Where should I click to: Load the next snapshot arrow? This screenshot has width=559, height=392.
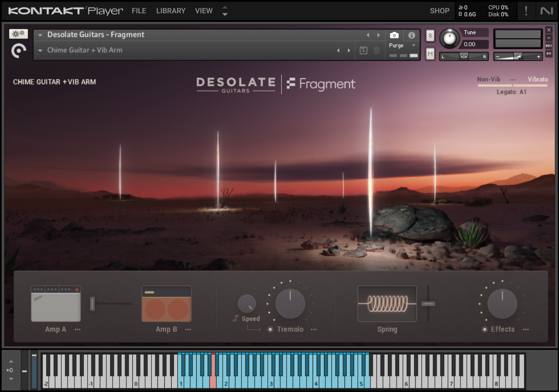click(349, 51)
